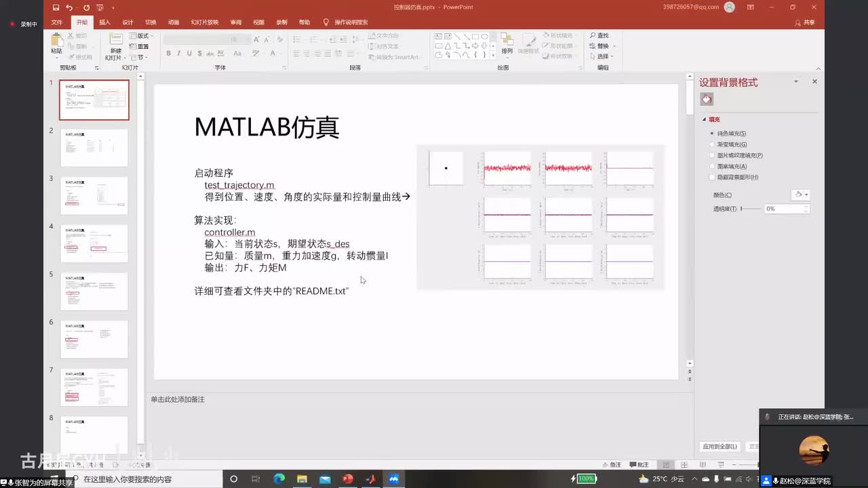Open the Design (设计) tab

(127, 22)
